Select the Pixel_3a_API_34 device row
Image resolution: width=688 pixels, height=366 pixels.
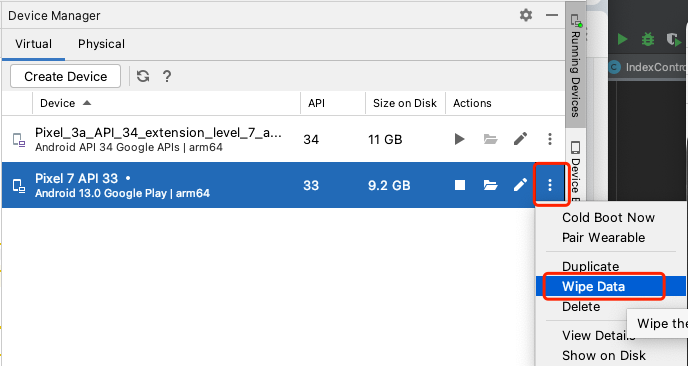[x=283, y=140]
